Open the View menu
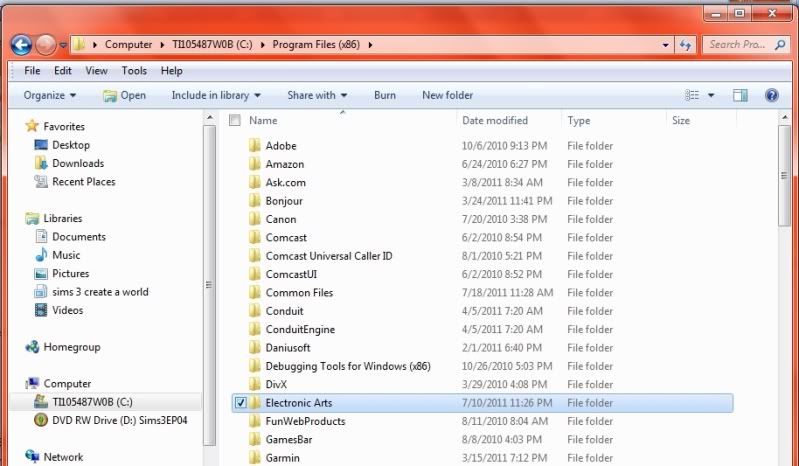 96,71
